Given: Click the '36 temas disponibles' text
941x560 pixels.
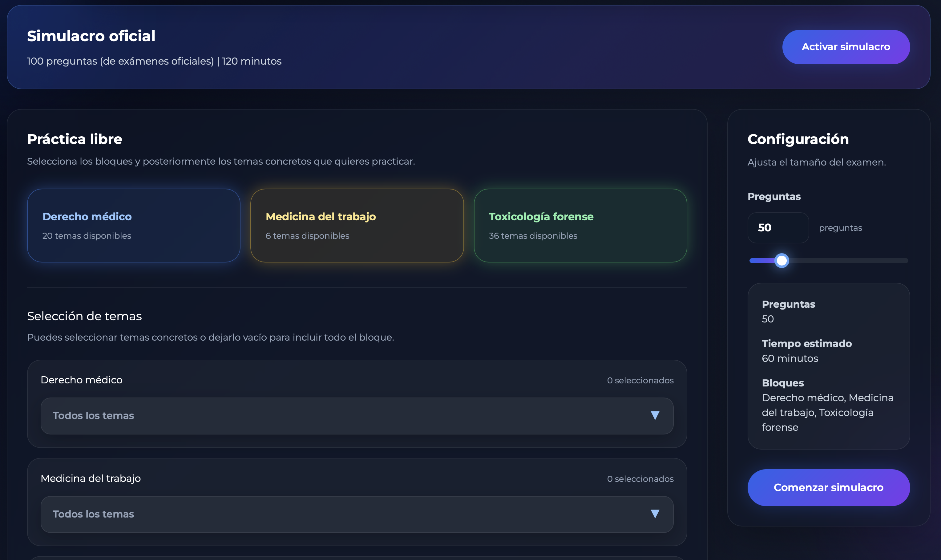Looking at the screenshot, I should coord(533,236).
